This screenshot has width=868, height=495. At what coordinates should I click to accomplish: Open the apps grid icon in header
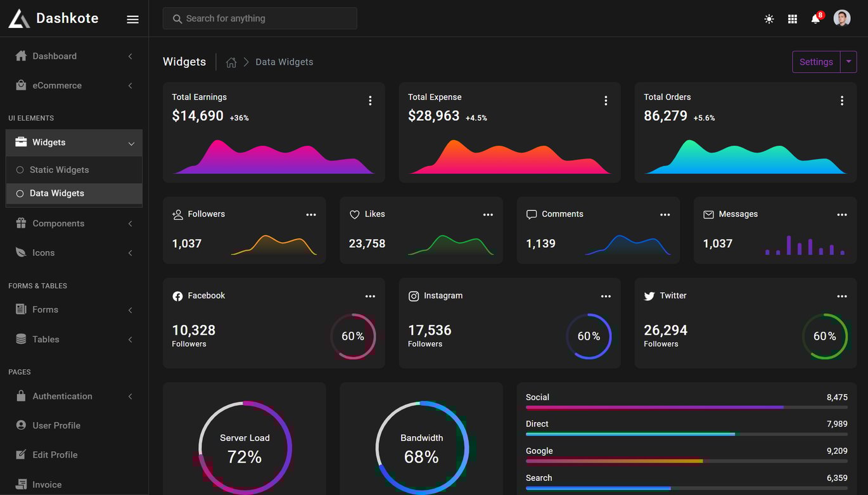tap(793, 19)
